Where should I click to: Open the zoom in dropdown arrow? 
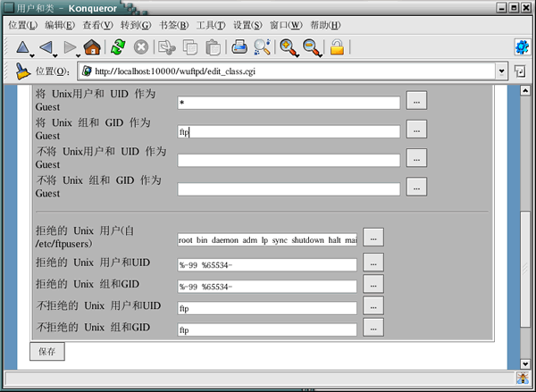(297, 55)
